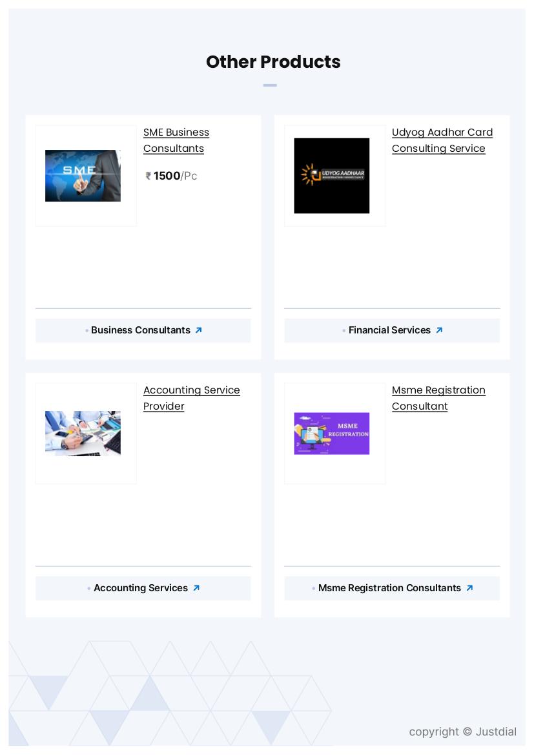
Task: Click arrow icon beside Financial Services
Action: [x=439, y=330]
